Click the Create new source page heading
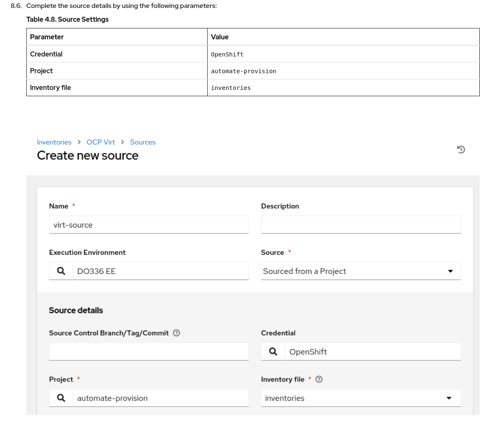504x425 pixels. (87, 156)
